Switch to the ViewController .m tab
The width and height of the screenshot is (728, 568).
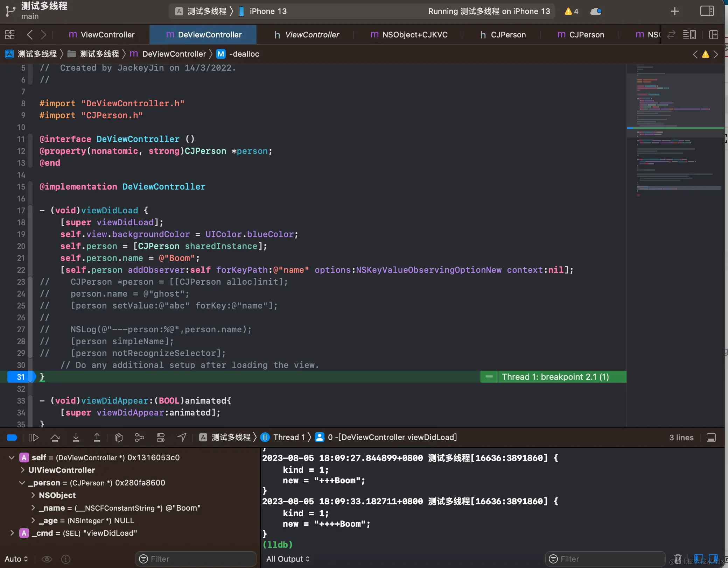point(102,35)
